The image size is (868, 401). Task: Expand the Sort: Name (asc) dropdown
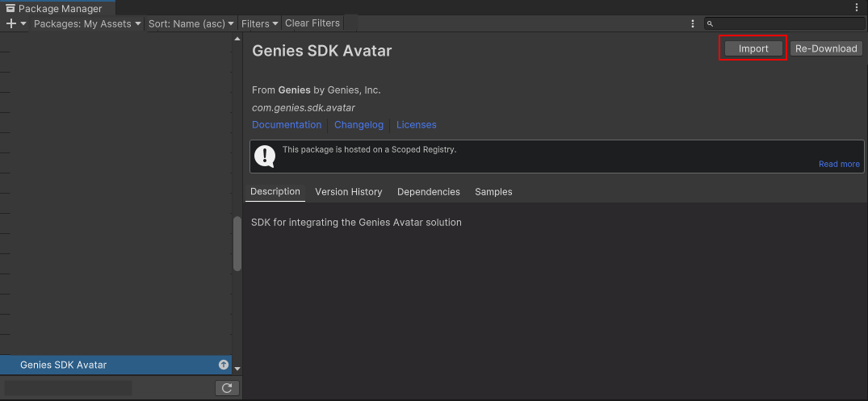[191, 23]
